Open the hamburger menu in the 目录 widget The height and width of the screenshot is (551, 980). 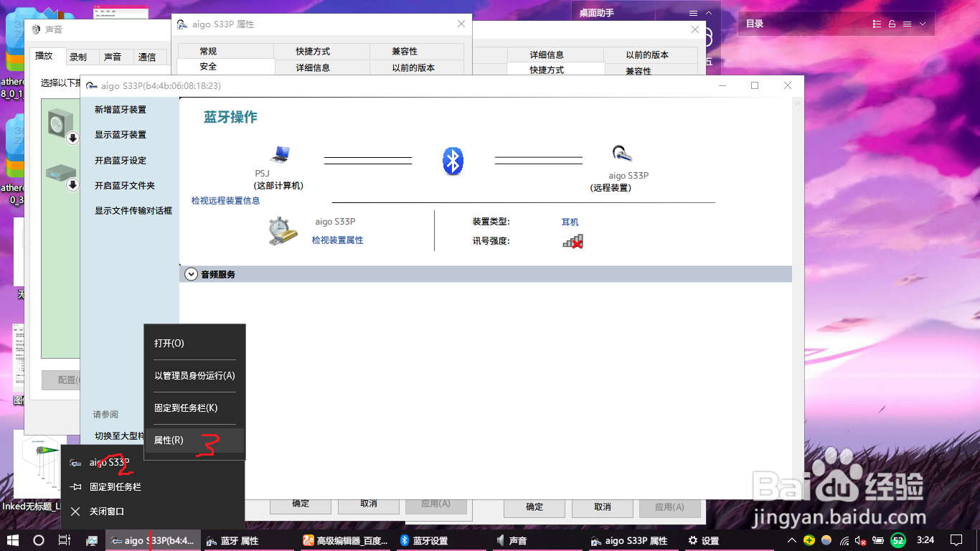click(x=907, y=24)
